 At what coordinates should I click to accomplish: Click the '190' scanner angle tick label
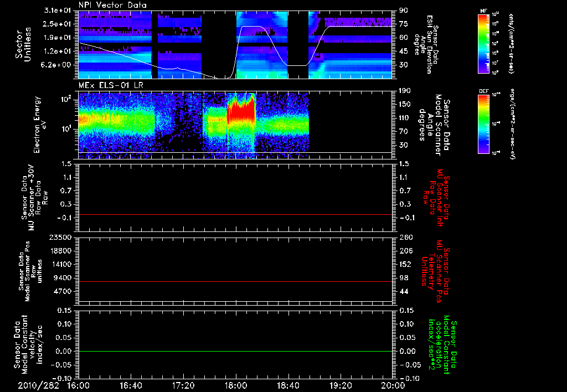pos(405,91)
